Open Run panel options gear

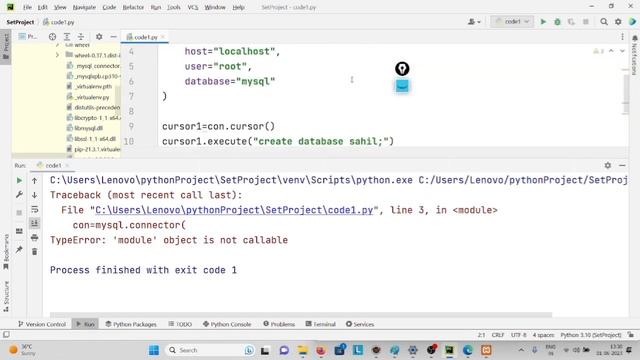click(608, 165)
